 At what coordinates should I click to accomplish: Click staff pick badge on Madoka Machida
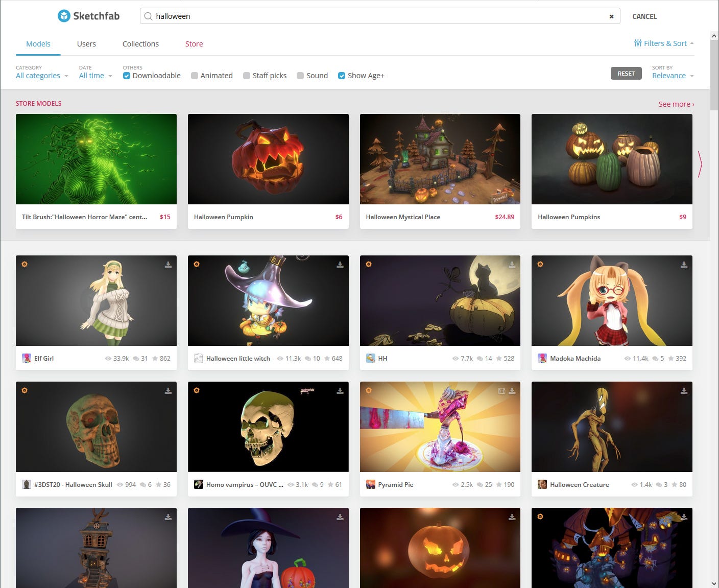coord(540,264)
